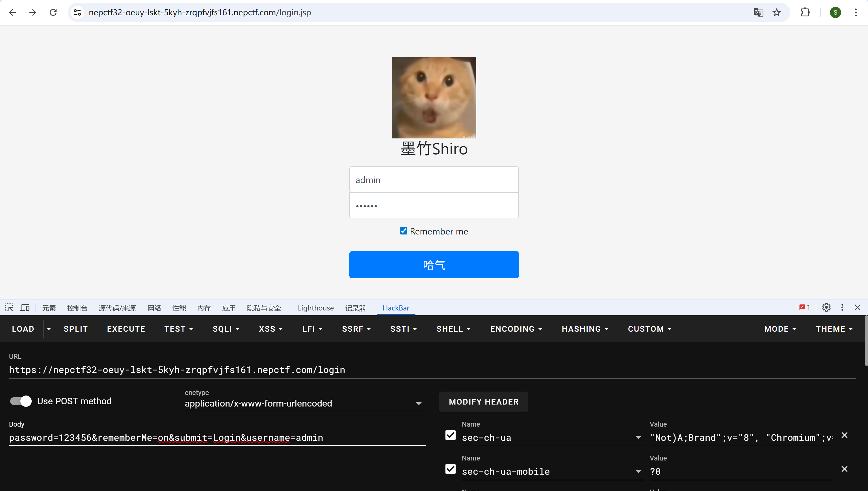
Task: Remove the sec-ch-ua header row
Action: (x=844, y=435)
